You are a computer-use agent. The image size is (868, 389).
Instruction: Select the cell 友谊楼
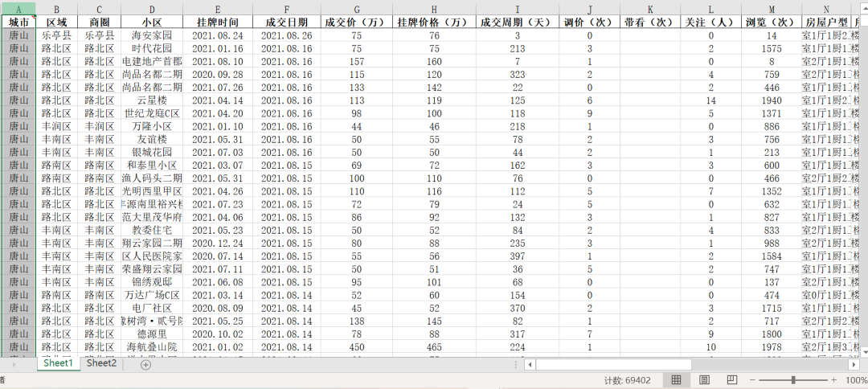(152, 139)
